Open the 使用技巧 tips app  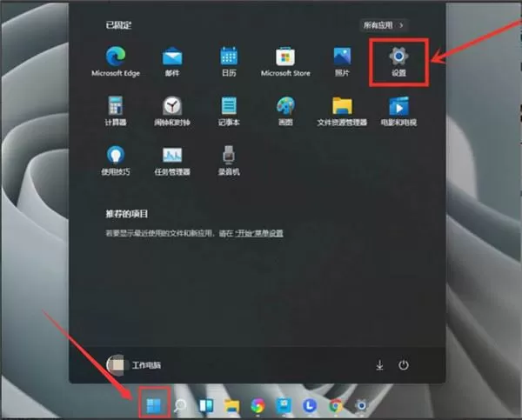116,160
